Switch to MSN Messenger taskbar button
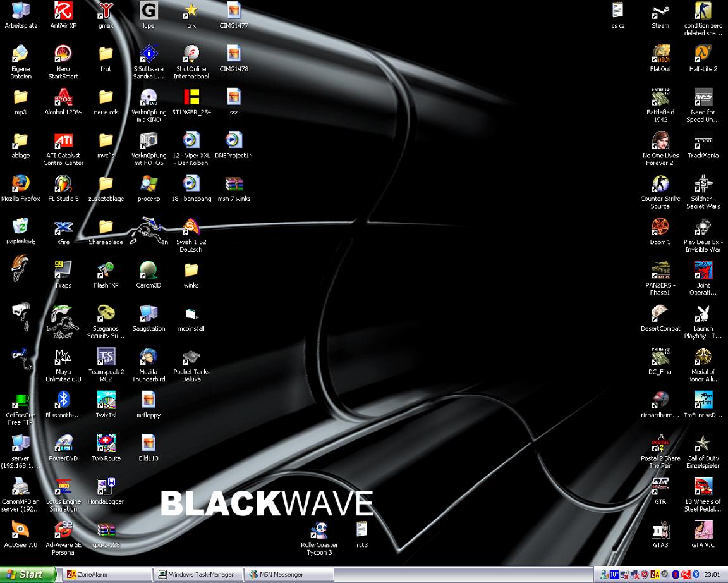The height and width of the screenshot is (583, 728). click(x=290, y=574)
